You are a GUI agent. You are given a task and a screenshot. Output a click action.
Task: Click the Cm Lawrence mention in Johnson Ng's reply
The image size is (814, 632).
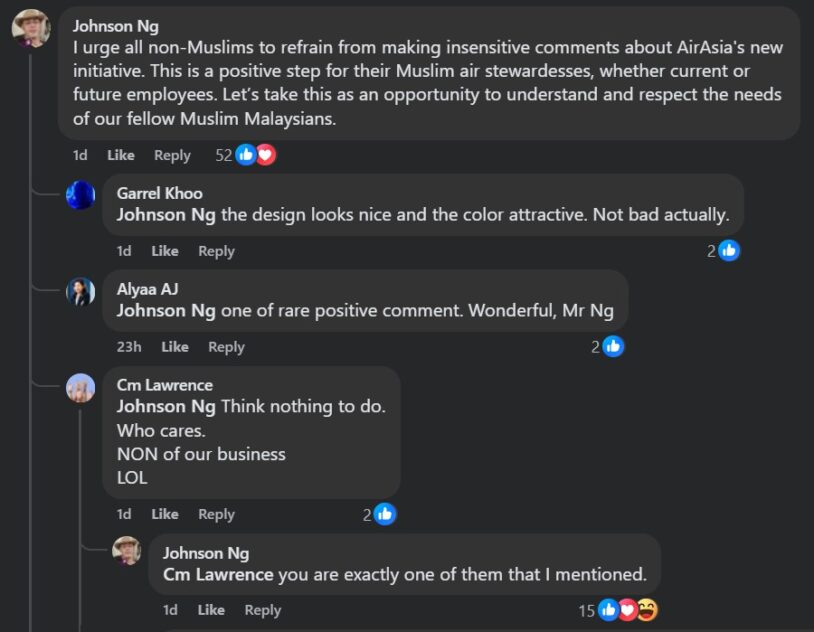218,575
